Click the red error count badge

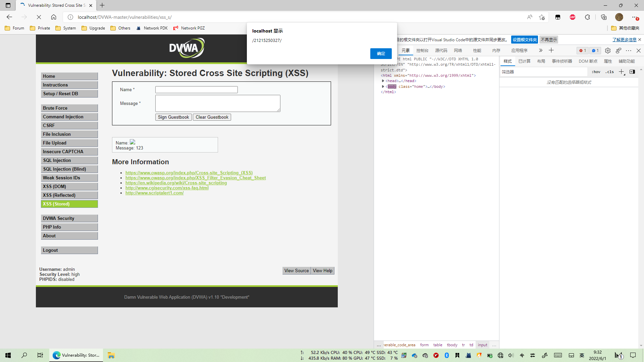(583, 51)
